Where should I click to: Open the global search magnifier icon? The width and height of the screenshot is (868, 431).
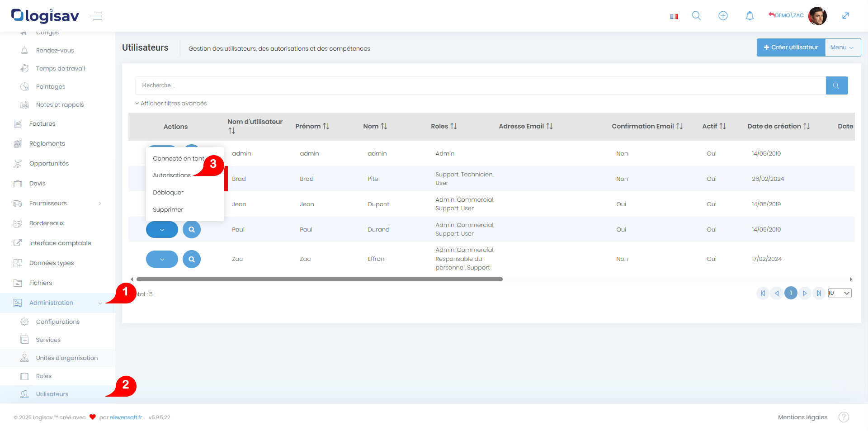point(696,16)
